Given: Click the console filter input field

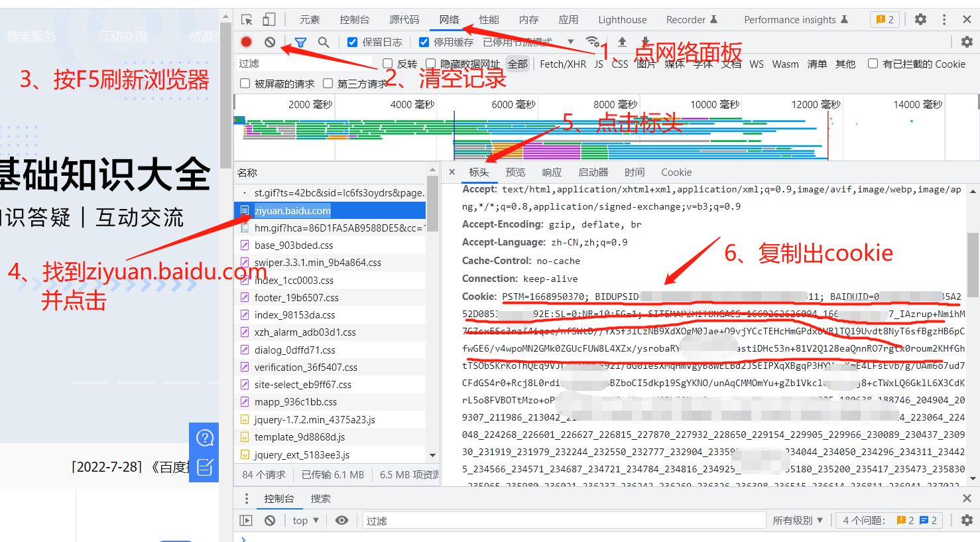Looking at the screenshot, I should click(564, 521).
